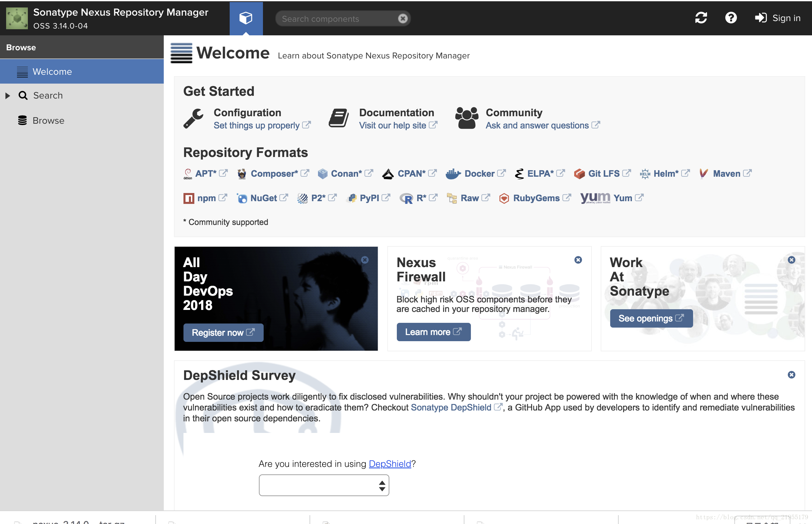
Task: Click the Raw format icon
Action: [452, 198]
